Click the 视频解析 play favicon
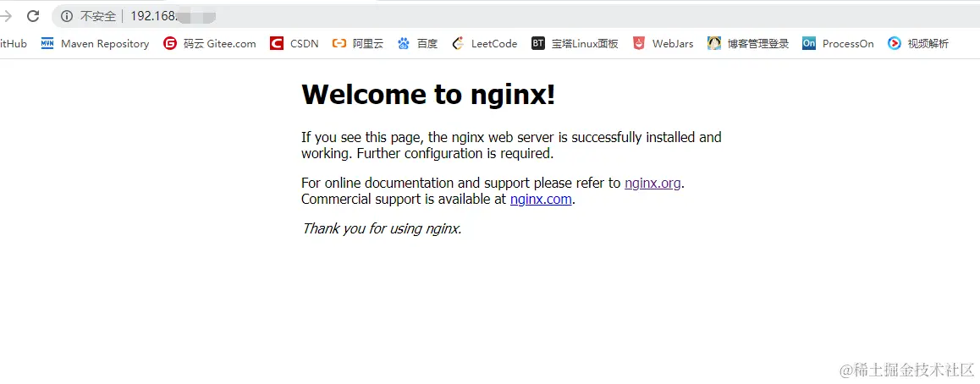The width and height of the screenshot is (980, 384). point(895,43)
